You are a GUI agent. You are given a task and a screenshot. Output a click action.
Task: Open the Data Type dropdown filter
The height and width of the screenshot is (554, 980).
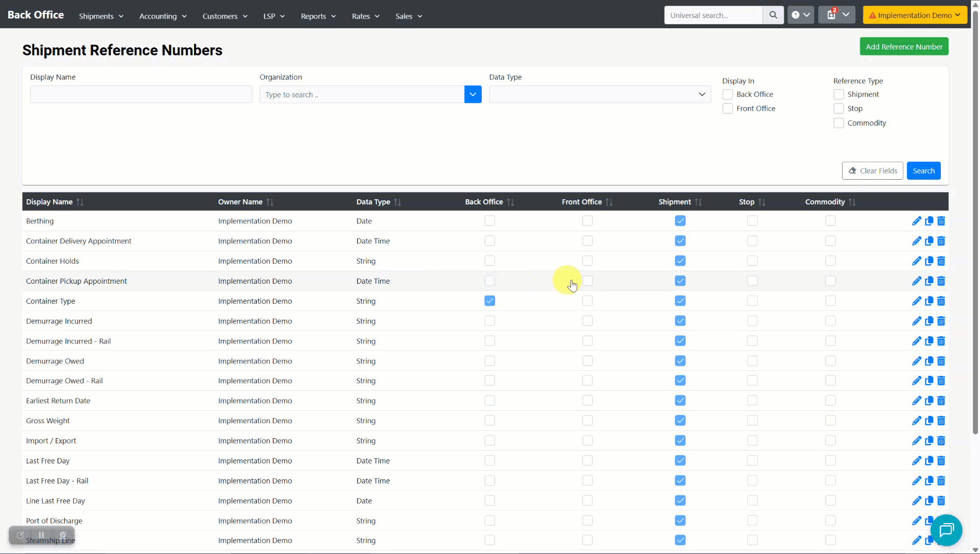tap(600, 94)
